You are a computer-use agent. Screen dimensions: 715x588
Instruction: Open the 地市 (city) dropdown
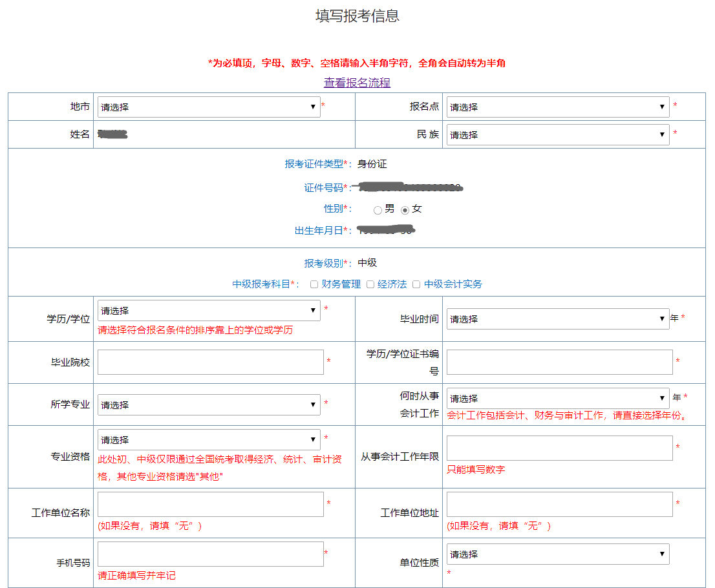[208, 107]
